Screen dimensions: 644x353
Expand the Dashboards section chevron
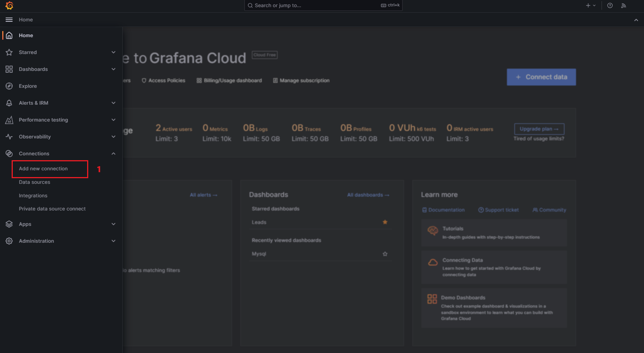click(113, 69)
